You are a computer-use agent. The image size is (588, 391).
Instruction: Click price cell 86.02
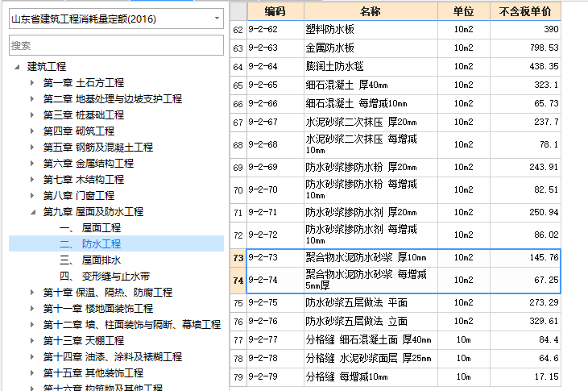(525, 235)
